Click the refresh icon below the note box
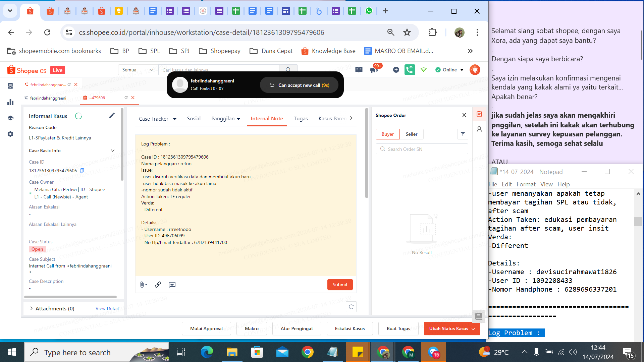Viewport: 644px width, 362px height. pos(351,307)
